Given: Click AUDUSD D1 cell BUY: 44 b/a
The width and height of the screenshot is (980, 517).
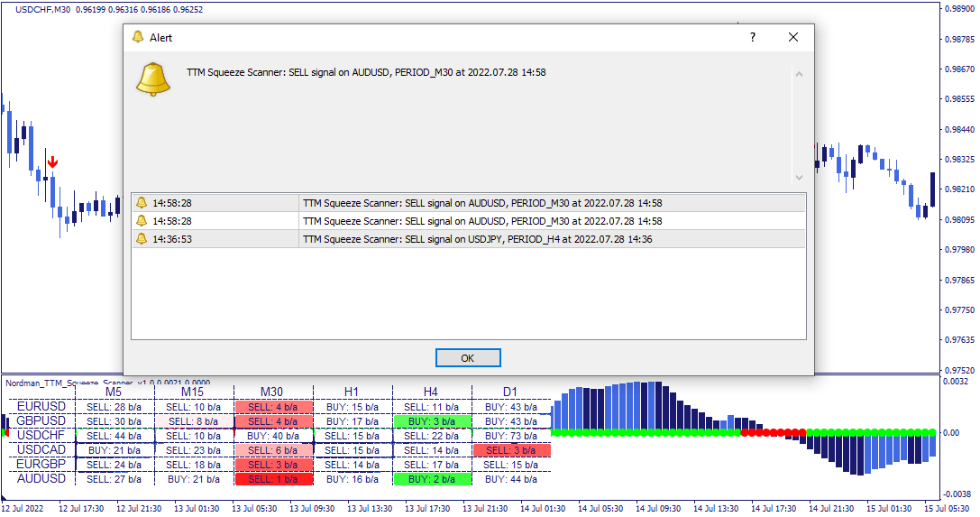Looking at the screenshot, I should [x=512, y=479].
